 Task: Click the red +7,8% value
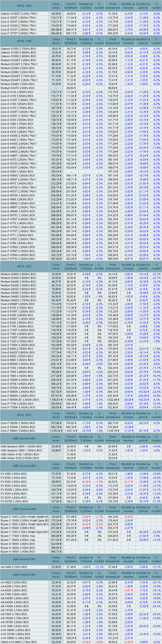[x=99, y=481]
